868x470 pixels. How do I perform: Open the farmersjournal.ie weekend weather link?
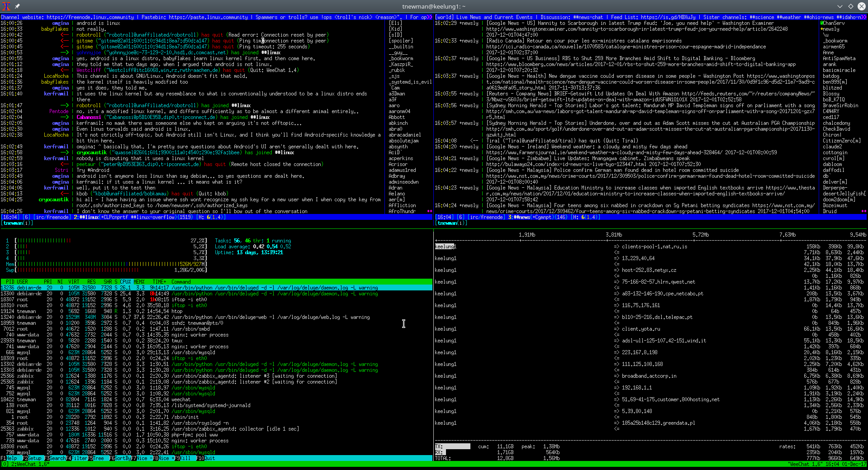click(x=604, y=152)
